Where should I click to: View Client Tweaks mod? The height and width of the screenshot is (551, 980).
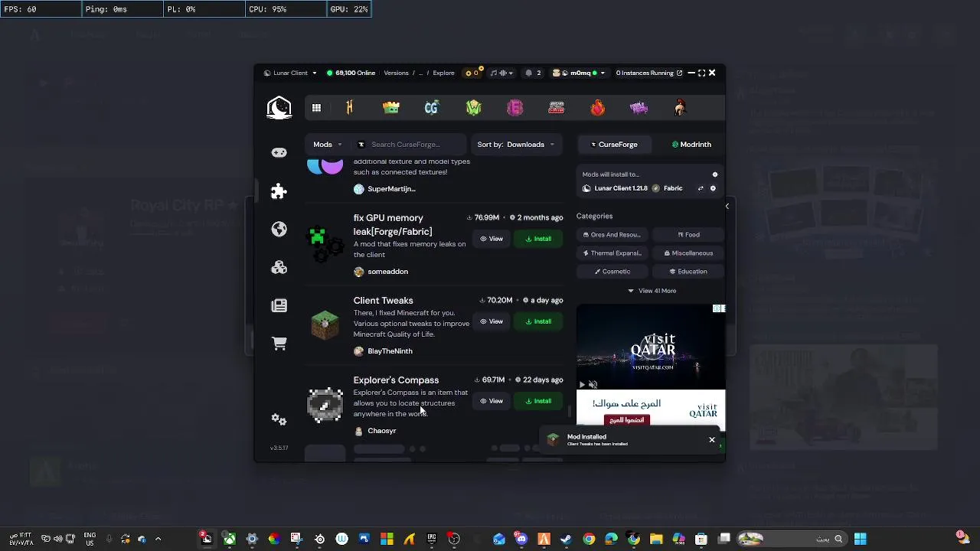pos(492,321)
